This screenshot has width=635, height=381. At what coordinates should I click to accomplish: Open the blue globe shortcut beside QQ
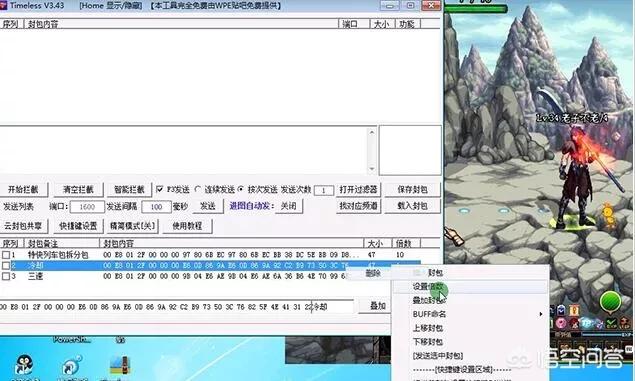point(73,365)
